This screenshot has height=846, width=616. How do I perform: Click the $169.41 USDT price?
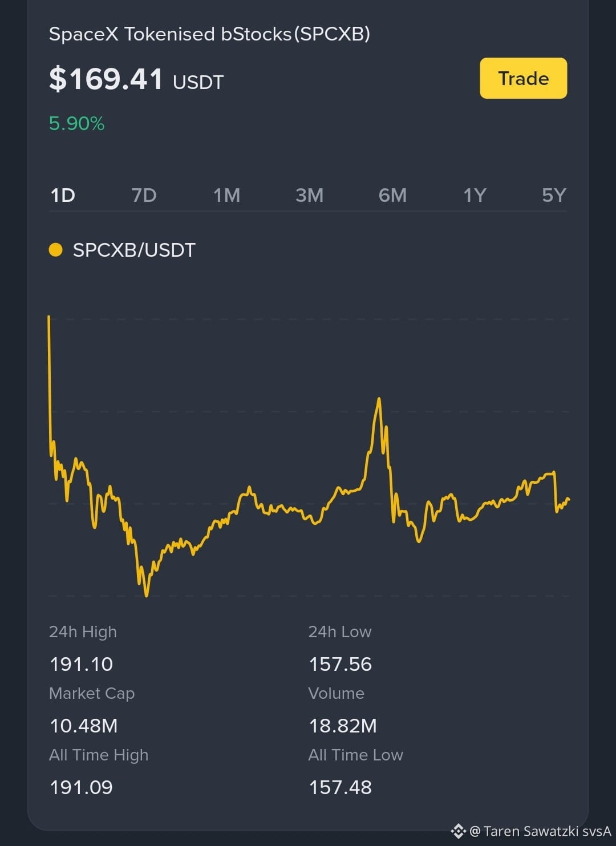click(x=136, y=79)
